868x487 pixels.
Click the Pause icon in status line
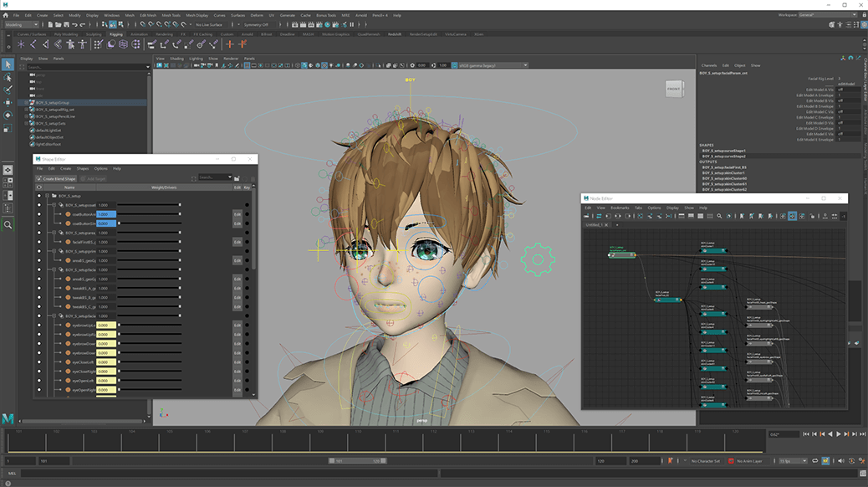(351, 24)
